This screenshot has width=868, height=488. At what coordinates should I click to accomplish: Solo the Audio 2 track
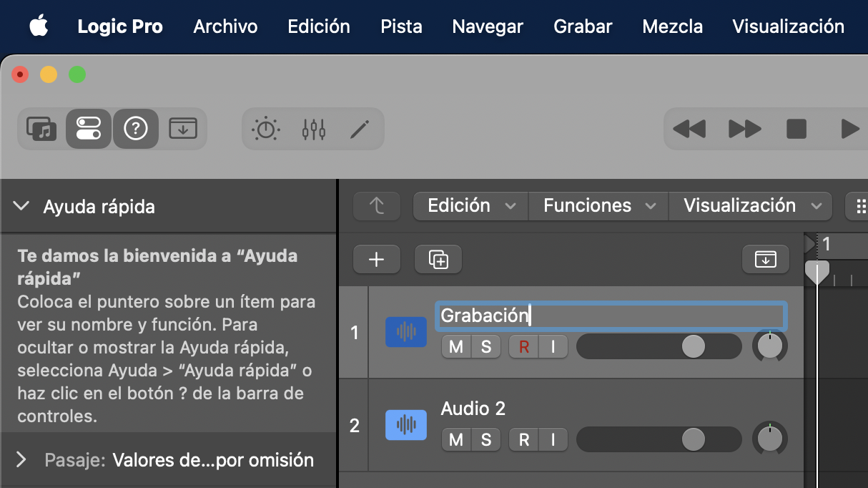click(x=486, y=439)
